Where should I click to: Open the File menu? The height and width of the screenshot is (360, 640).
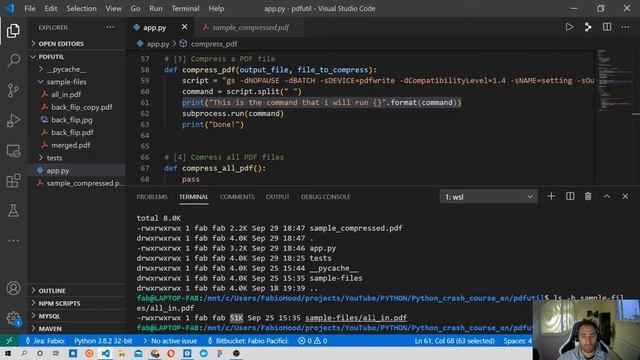click(x=30, y=8)
